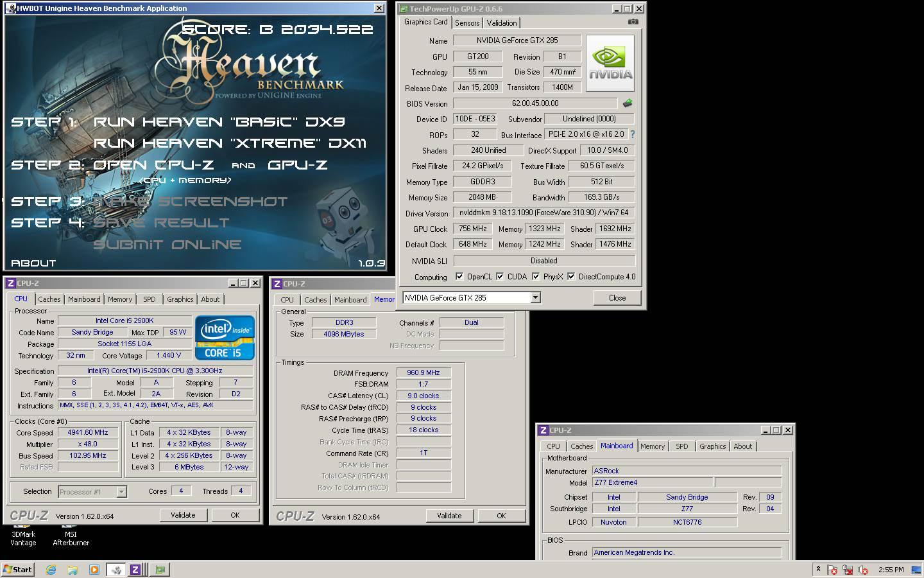Switch to Heaven Benchmark taskbar button
924x578 pixels.
(x=116, y=570)
